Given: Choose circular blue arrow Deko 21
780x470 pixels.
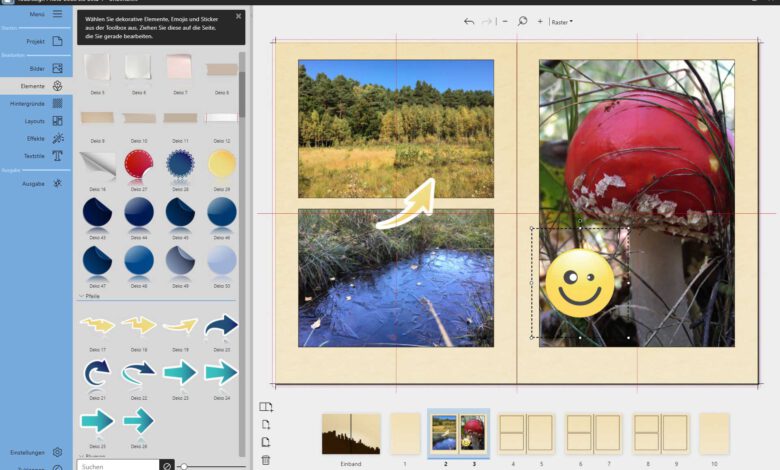Looking at the screenshot, I should coord(97,373).
